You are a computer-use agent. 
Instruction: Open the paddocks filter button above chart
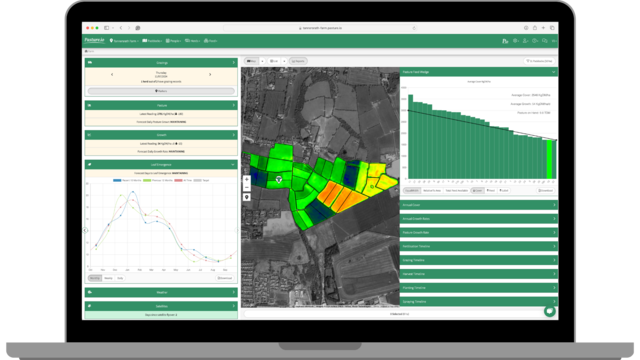pyautogui.click(x=539, y=61)
